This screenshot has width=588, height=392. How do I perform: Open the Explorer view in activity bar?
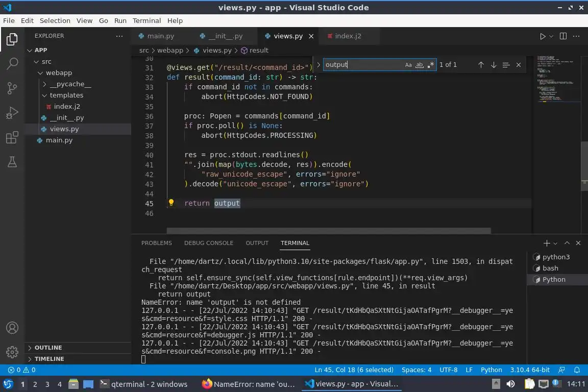click(12, 39)
